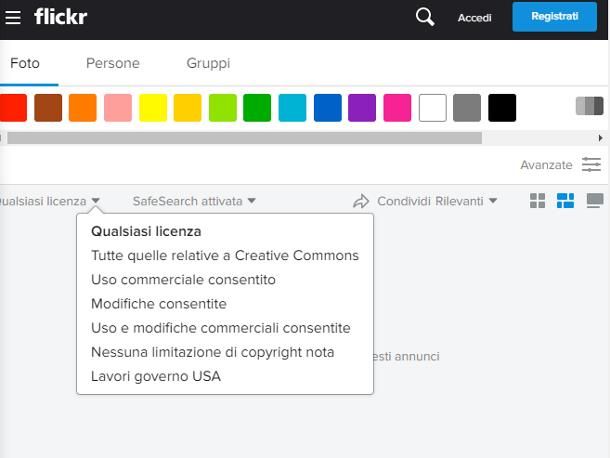Click the scrollbar right arrow
This screenshot has width=610, height=458.
(600, 138)
